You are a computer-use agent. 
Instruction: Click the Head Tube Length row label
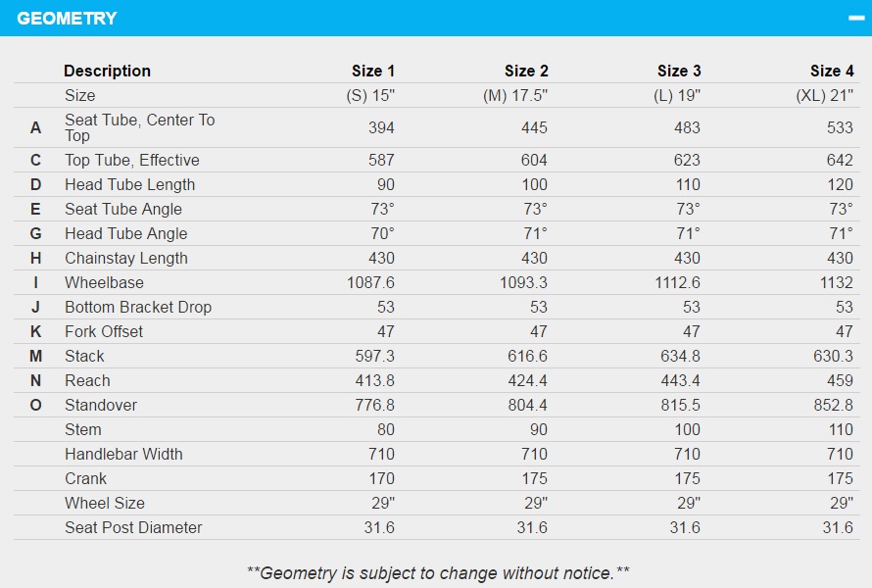point(129,184)
